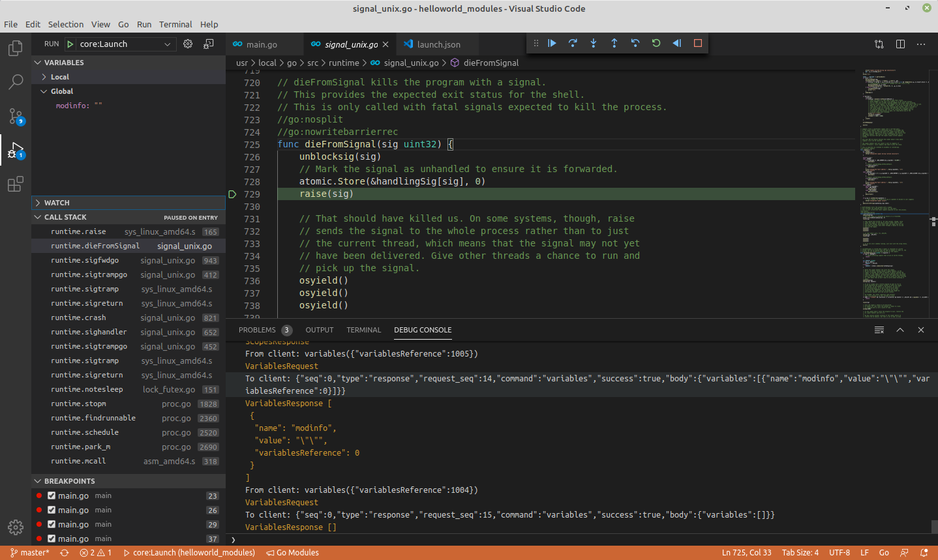Grab the debug toolbar drag handle
The image size is (938, 560).
(x=536, y=43)
